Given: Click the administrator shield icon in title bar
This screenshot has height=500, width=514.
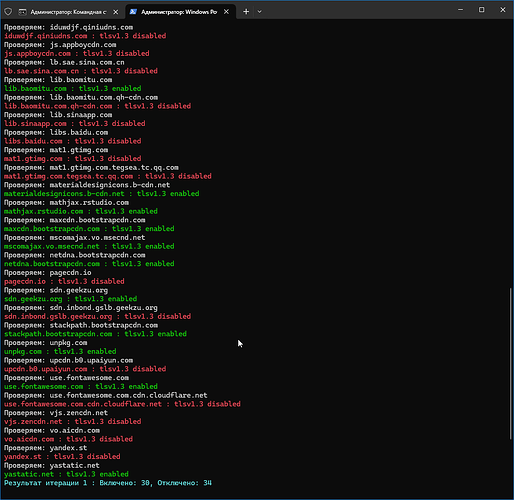Looking at the screenshot, I should pyautogui.click(x=8, y=12).
